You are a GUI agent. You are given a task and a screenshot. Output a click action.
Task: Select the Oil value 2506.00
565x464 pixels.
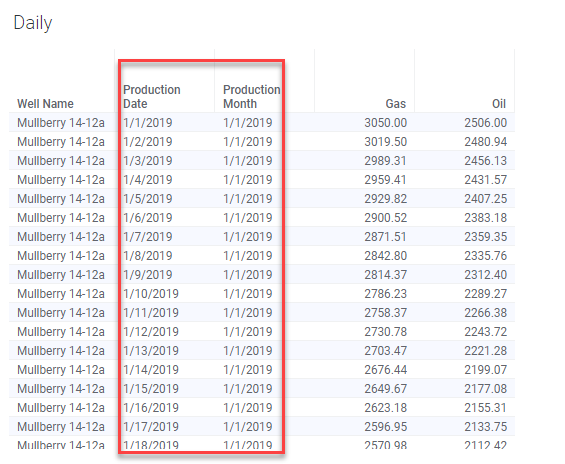coord(485,123)
